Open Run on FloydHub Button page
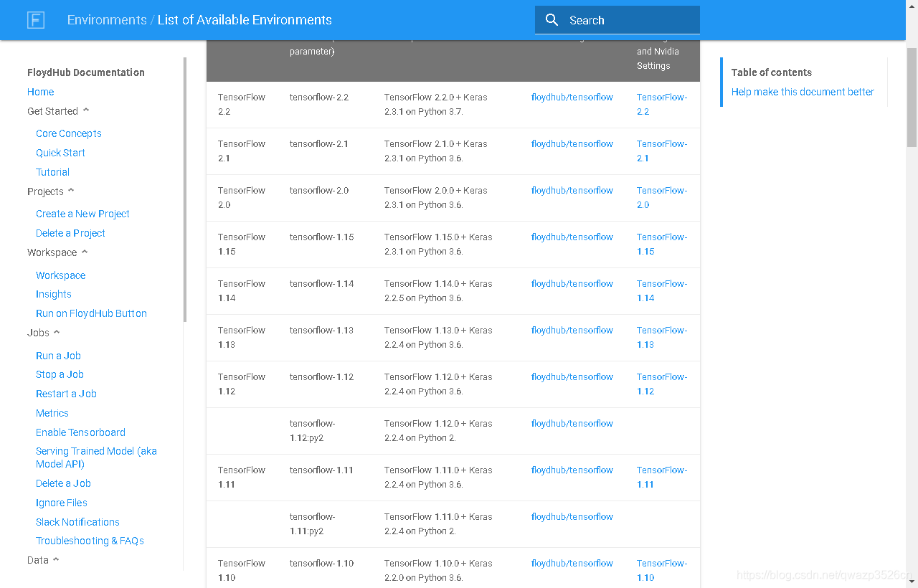This screenshot has width=918, height=588. pyautogui.click(x=91, y=313)
